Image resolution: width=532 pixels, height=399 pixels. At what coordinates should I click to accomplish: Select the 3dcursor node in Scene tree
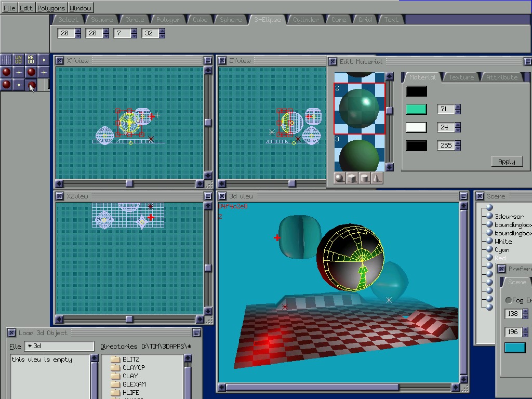coord(509,216)
